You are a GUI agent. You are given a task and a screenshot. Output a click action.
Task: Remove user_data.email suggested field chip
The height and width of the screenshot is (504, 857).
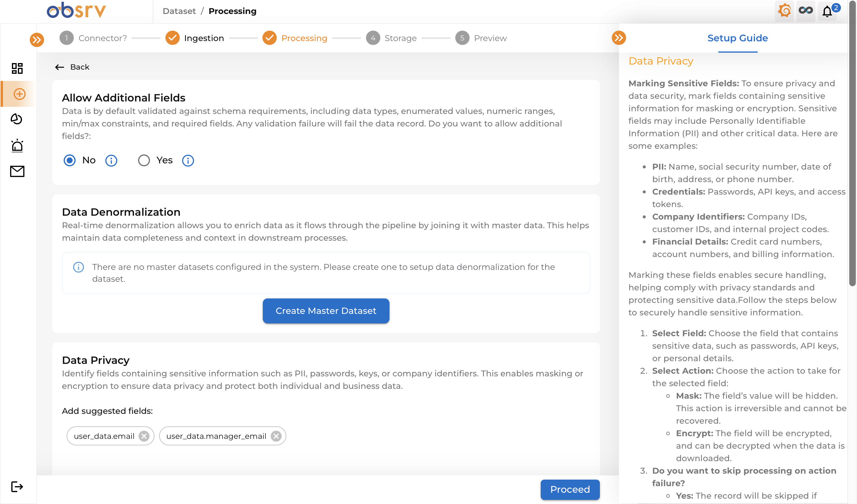click(144, 436)
